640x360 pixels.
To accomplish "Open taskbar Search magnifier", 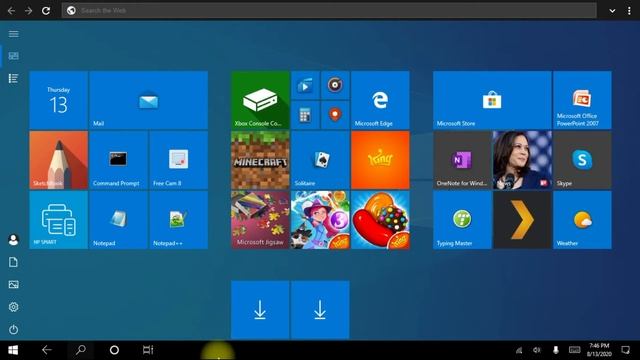I will pos(81,350).
